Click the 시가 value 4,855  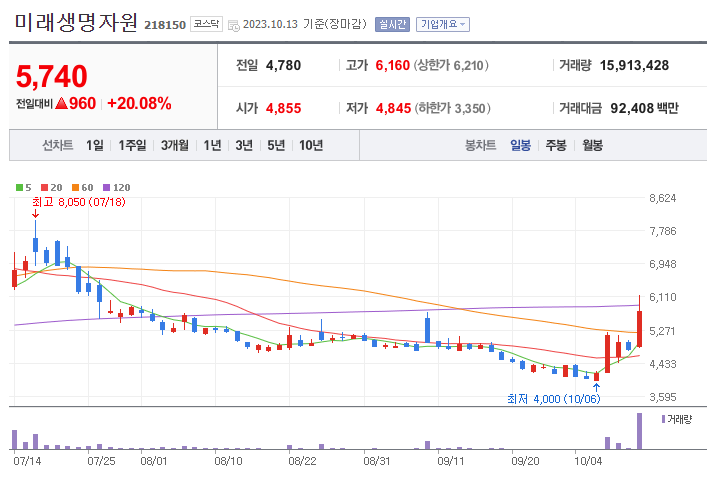click(x=283, y=108)
